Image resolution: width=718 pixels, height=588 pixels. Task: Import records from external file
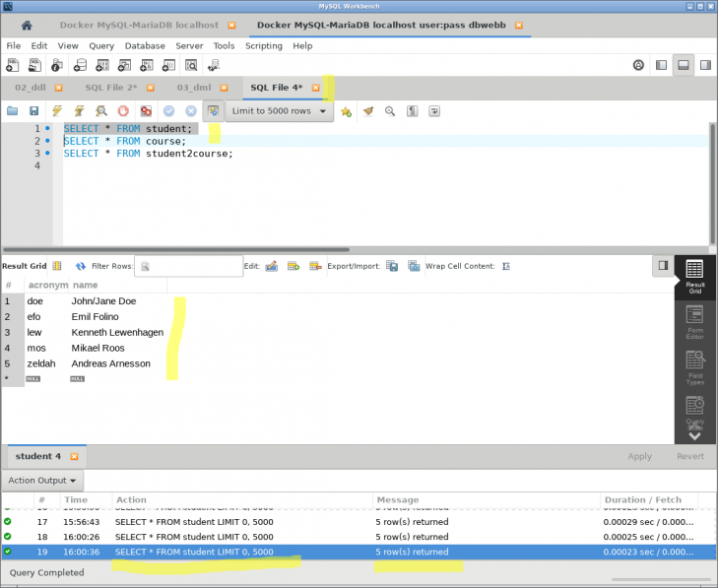point(414,266)
